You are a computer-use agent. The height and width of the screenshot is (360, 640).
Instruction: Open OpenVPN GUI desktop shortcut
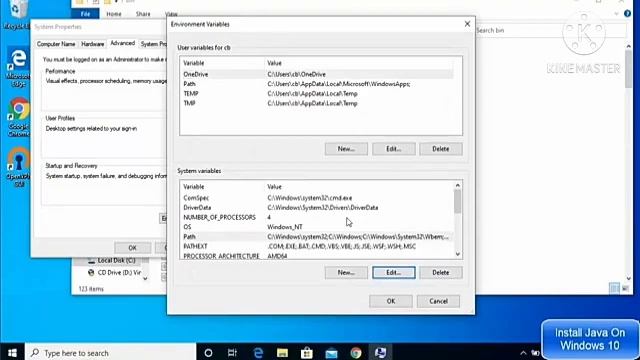pyautogui.click(x=18, y=167)
